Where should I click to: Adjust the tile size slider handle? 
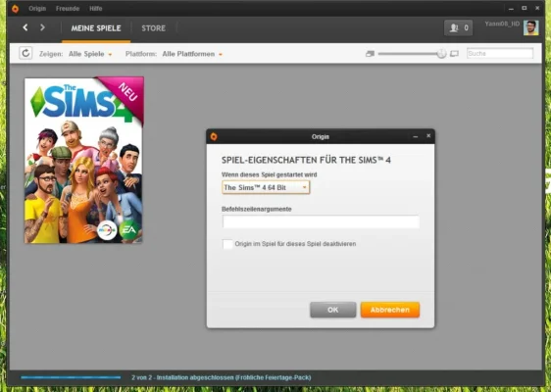(441, 53)
